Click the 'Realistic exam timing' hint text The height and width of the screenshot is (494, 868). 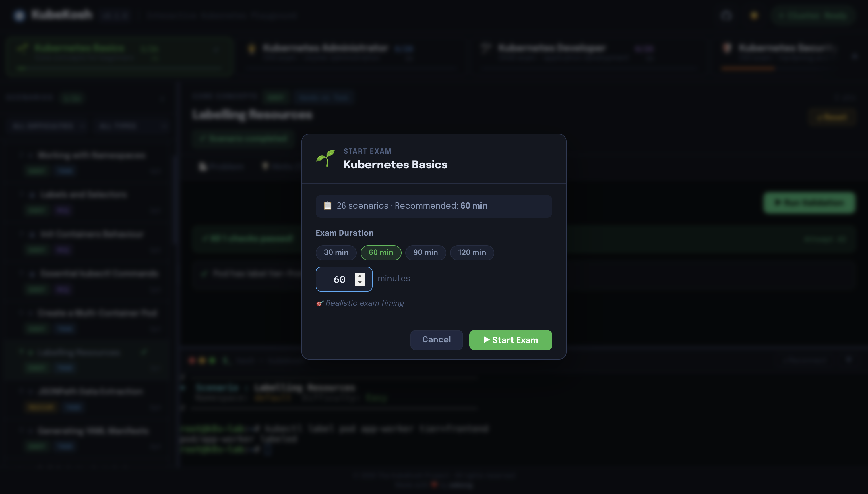tap(365, 303)
